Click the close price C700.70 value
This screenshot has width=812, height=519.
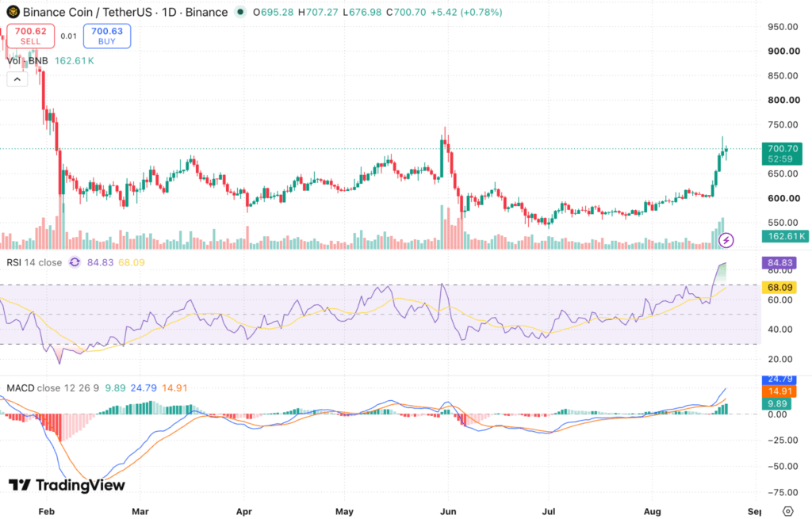406,12
